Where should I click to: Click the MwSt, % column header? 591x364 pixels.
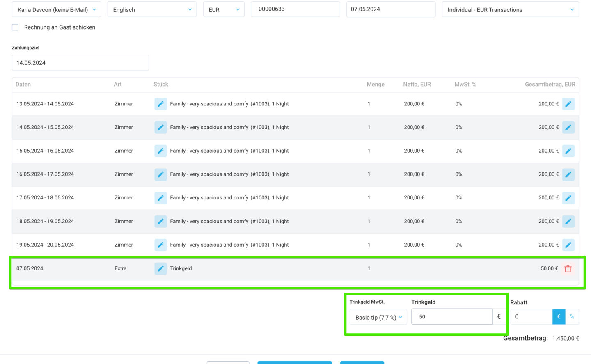pos(465,84)
